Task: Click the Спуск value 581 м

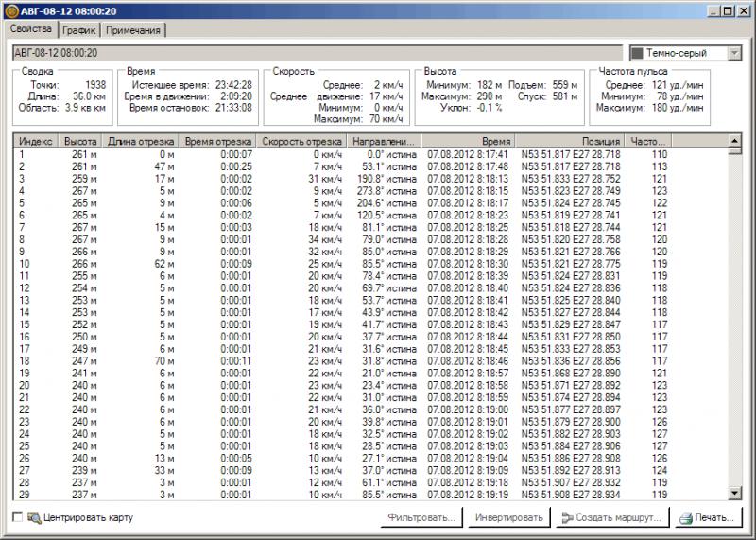Action: (x=564, y=96)
